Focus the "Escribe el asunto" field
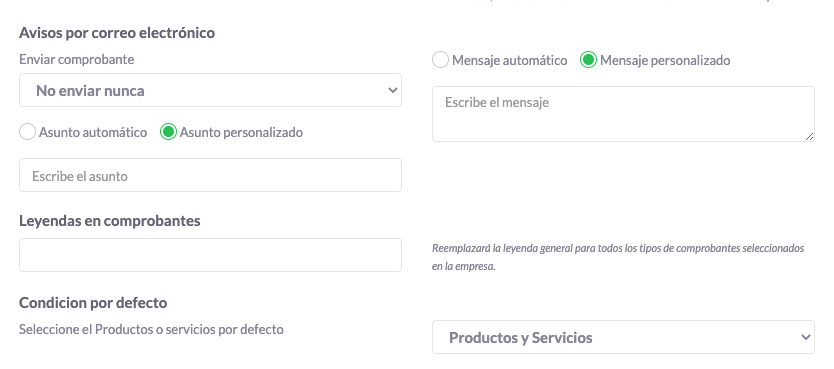834x369 pixels. tap(210, 175)
